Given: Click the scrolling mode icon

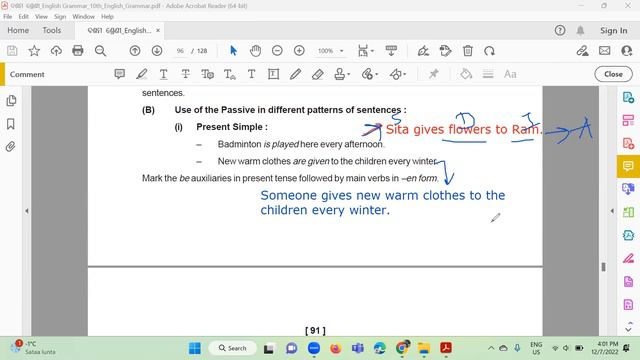Looking at the screenshot, I should (x=391, y=51).
